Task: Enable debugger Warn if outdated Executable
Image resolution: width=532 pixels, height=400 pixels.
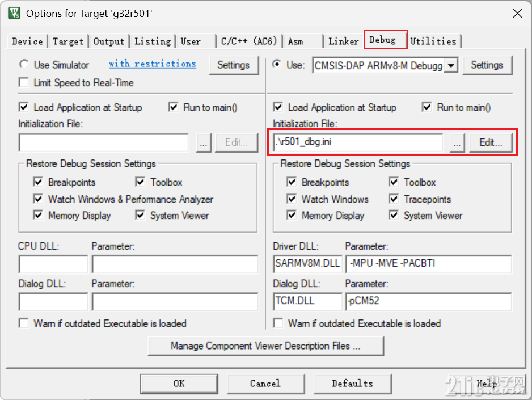Action: click(x=278, y=323)
